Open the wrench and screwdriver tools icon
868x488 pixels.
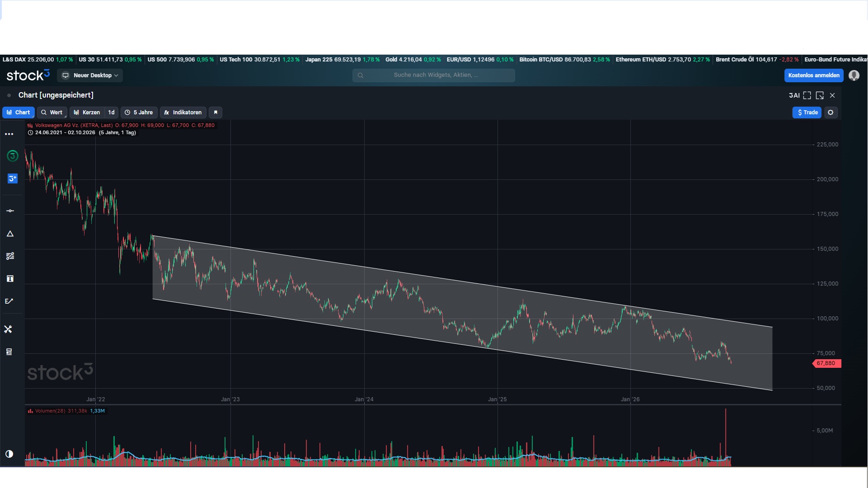[8, 329]
